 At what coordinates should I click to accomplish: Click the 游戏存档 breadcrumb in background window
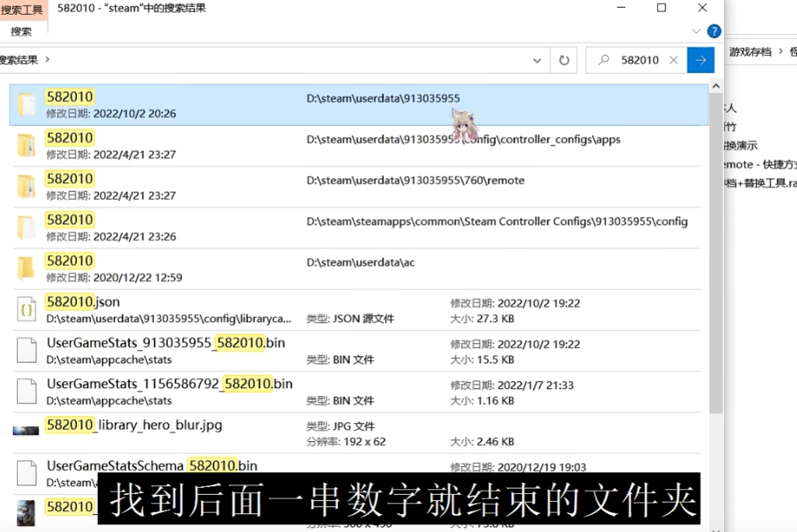point(750,52)
